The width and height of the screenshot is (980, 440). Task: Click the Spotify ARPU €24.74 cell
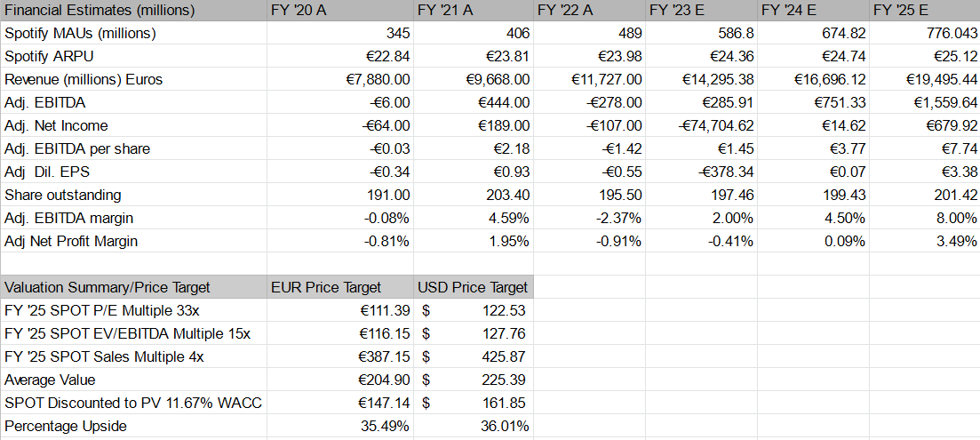click(813, 56)
